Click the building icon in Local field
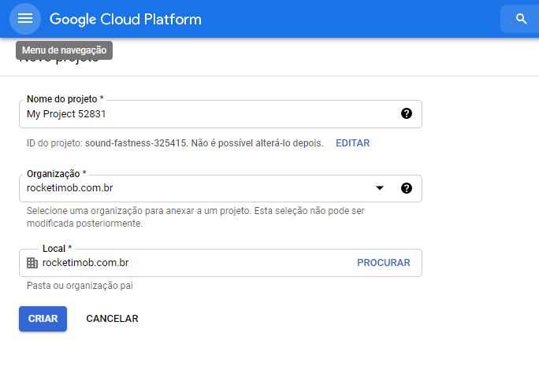 [x=32, y=263]
